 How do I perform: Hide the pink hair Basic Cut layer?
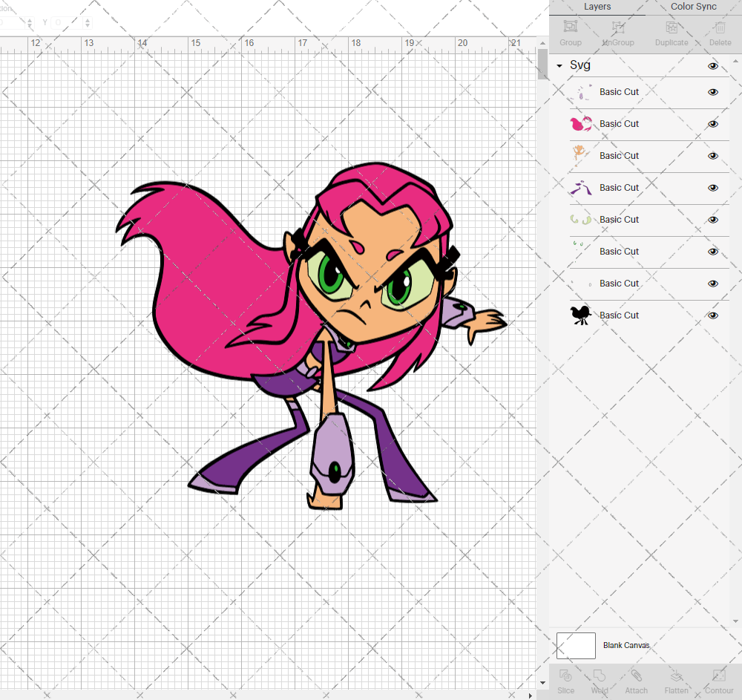712,124
